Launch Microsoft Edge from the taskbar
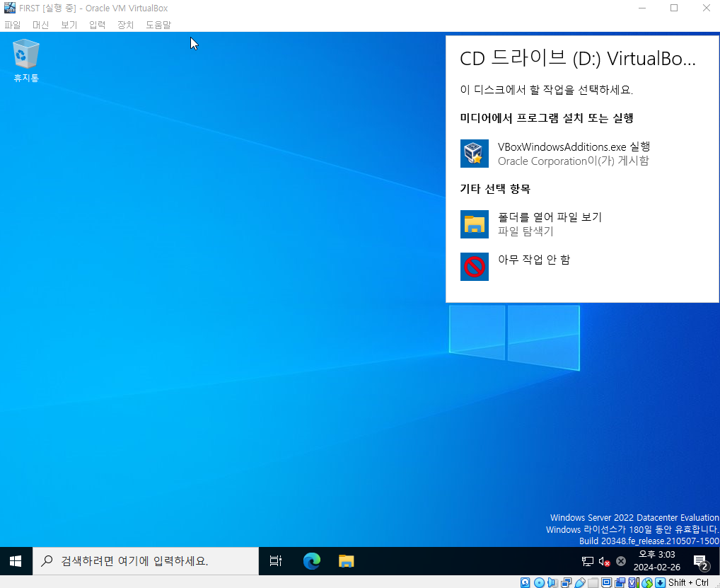This screenshot has height=588, width=720. point(312,561)
